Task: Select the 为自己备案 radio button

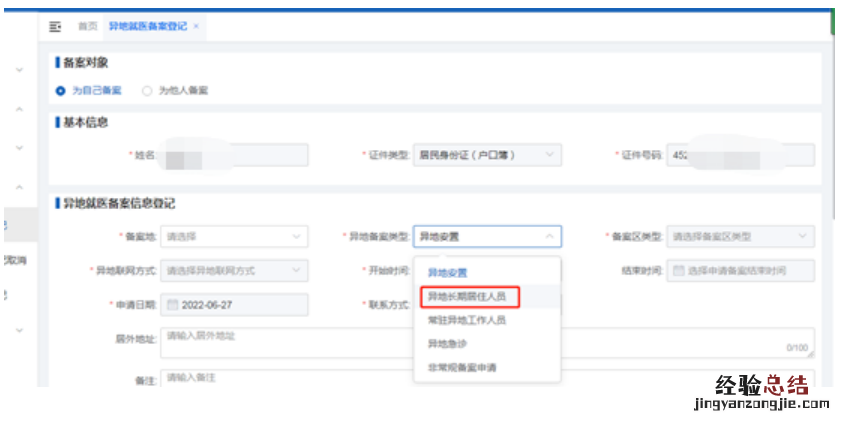Action: [61, 90]
